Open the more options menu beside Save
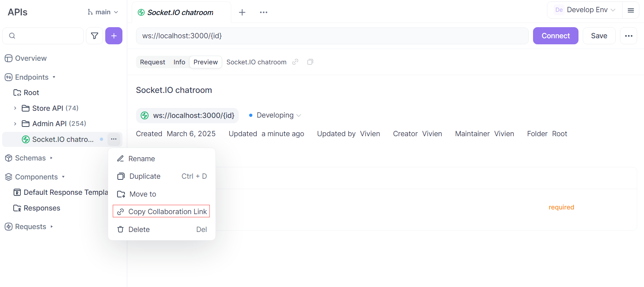This screenshot has height=287, width=644. point(629,36)
